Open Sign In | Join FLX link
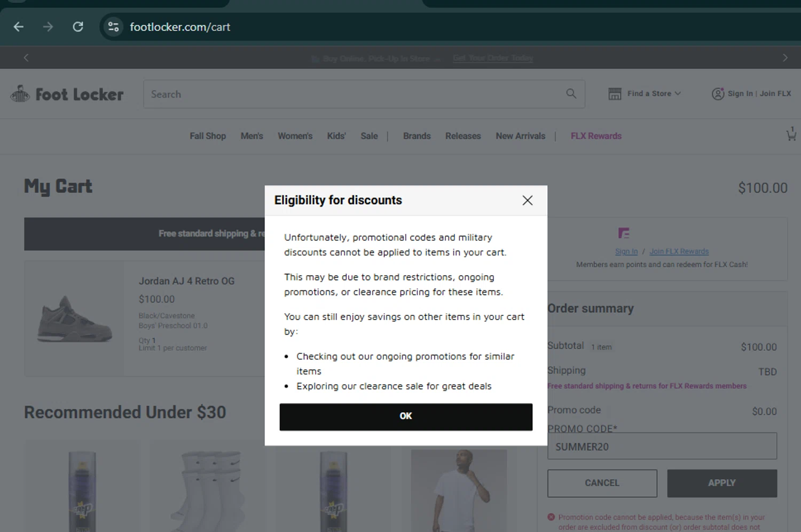 click(759, 93)
